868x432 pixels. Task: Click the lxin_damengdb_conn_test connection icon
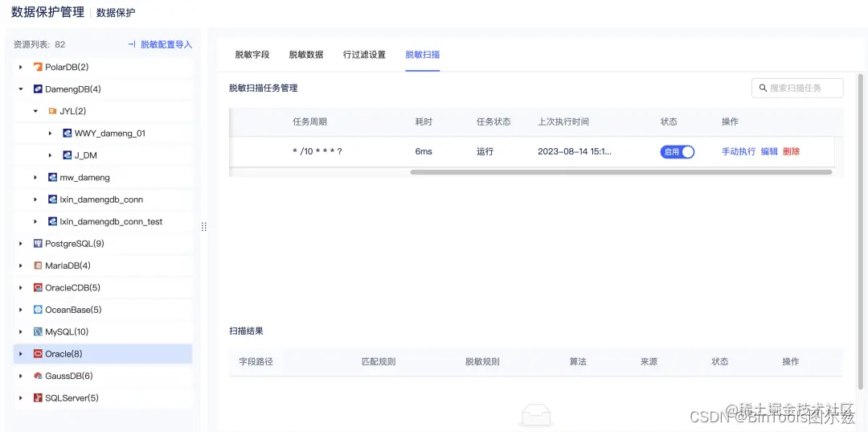[x=52, y=221]
